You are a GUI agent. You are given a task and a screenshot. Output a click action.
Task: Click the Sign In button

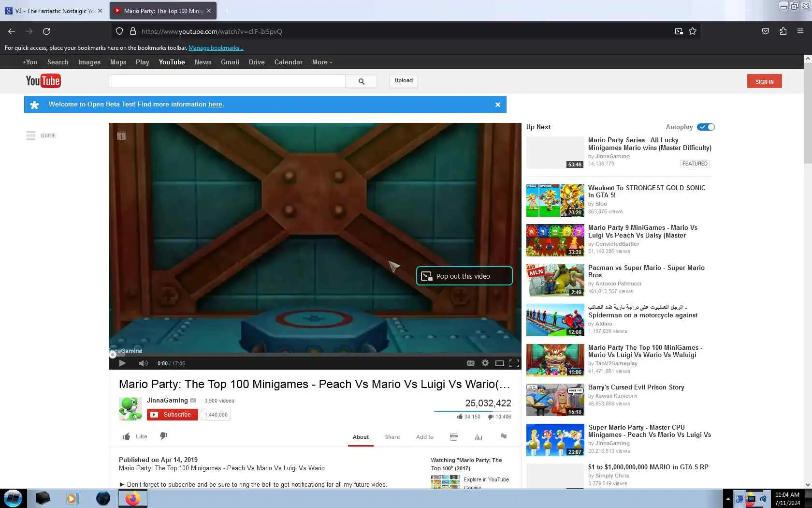point(764,81)
